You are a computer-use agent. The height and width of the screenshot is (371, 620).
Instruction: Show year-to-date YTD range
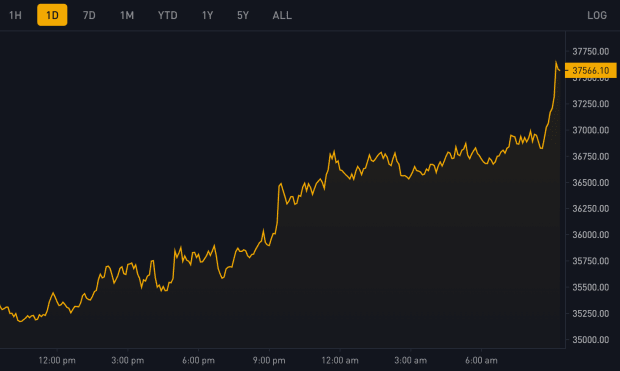click(168, 15)
